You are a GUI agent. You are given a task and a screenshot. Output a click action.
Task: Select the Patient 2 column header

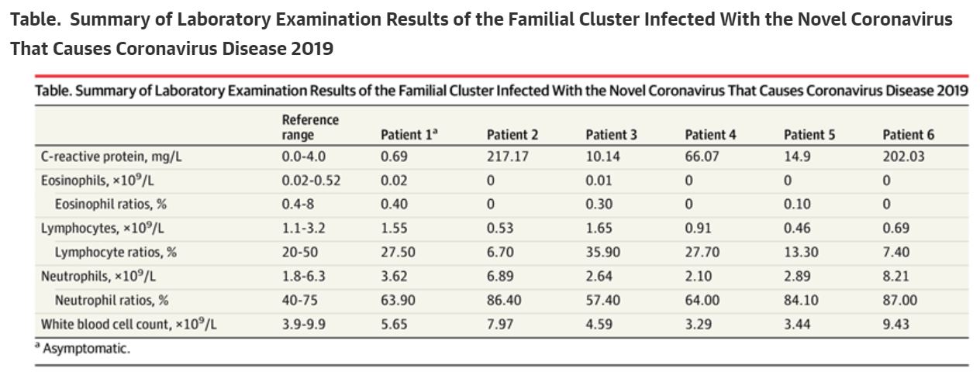click(512, 135)
